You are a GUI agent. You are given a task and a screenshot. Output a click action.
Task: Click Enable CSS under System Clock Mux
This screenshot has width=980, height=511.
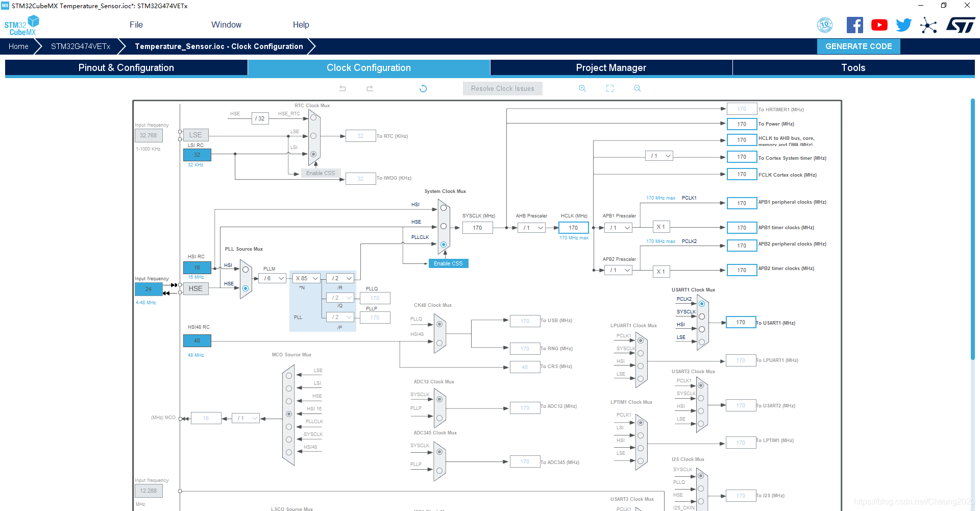coord(448,263)
